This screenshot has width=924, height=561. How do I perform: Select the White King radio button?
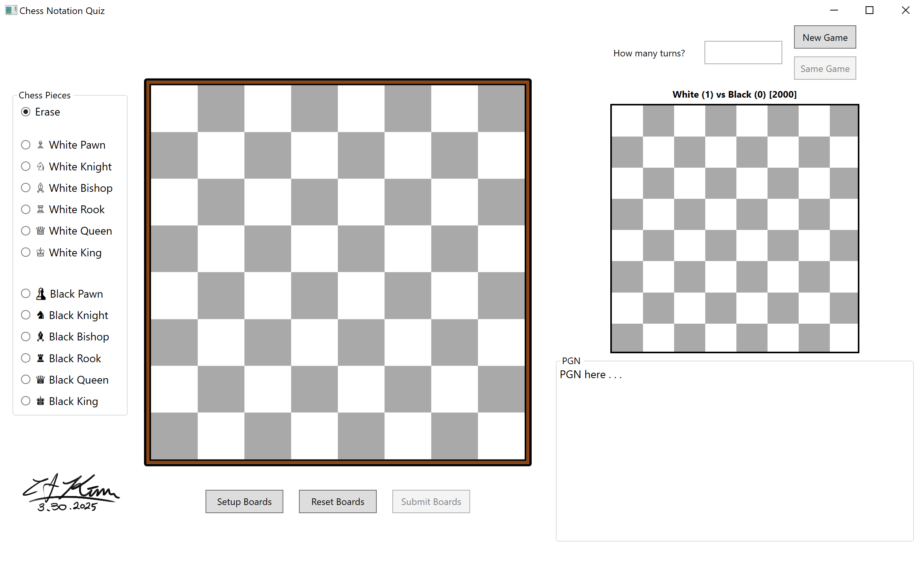pyautogui.click(x=26, y=252)
